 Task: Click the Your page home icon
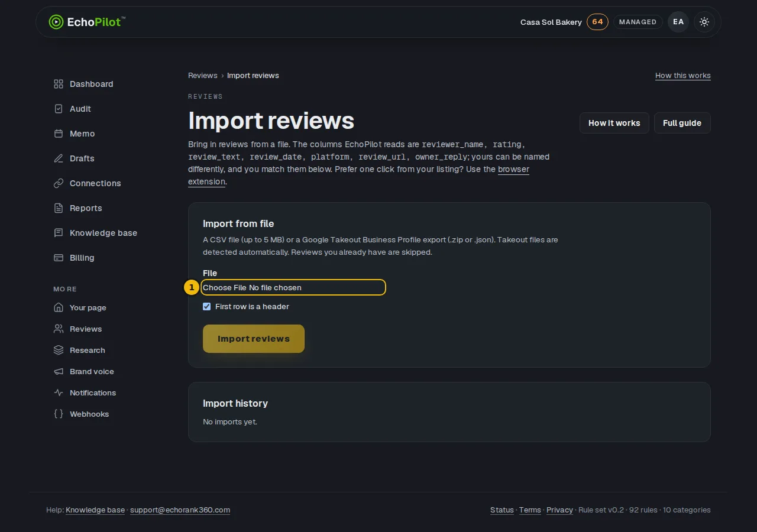(x=58, y=307)
